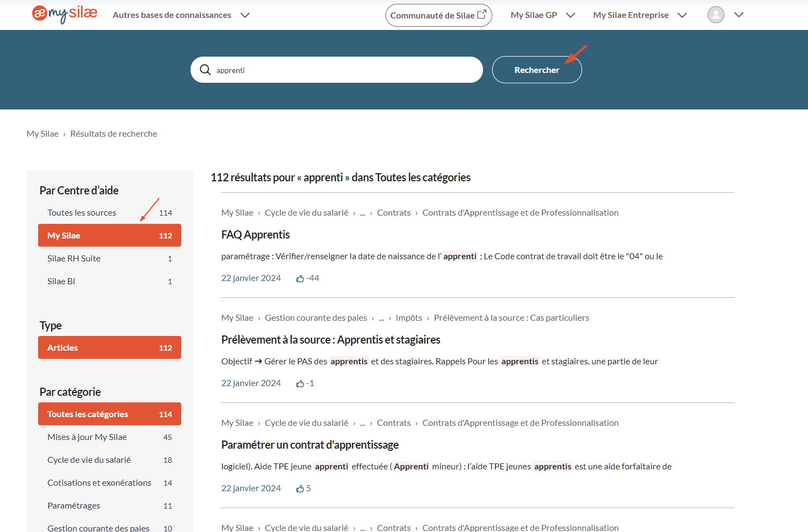Image resolution: width=808 pixels, height=532 pixels.
Task: Click the My Silae logo
Action: coord(65,14)
